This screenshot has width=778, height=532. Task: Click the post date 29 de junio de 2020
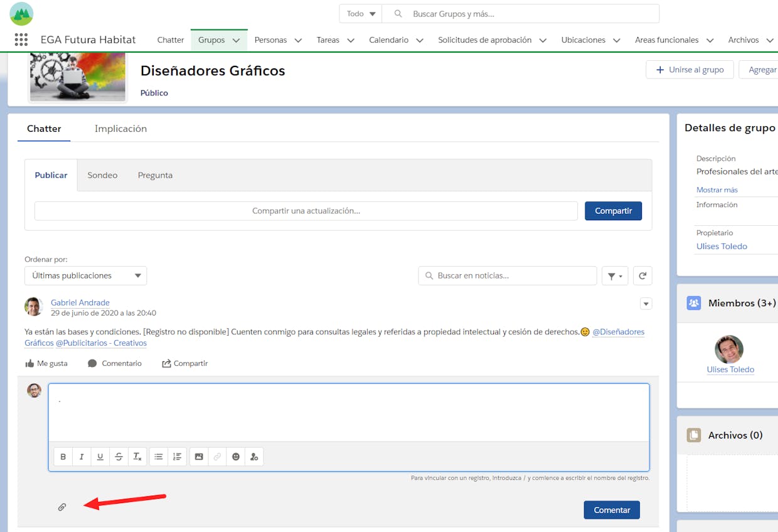point(104,312)
